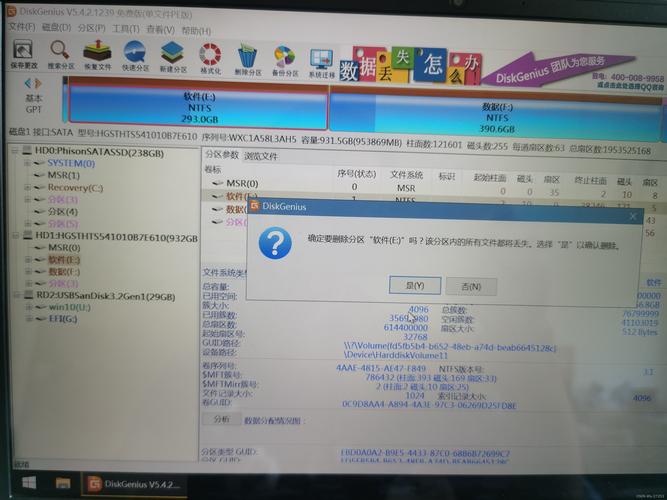Cancel deletion with the 否(N) button
The height and width of the screenshot is (500, 667).
[x=471, y=286]
